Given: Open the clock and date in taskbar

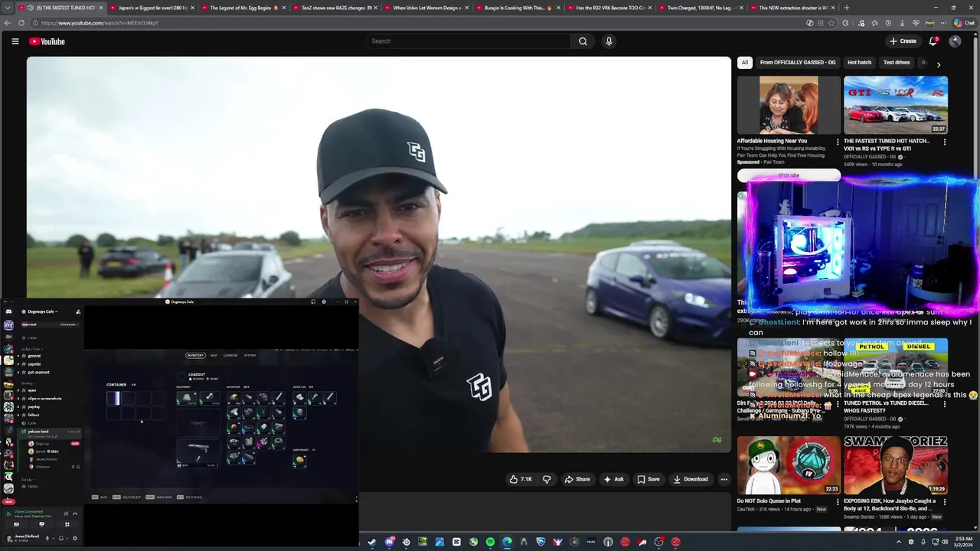Looking at the screenshot, I should (963, 542).
